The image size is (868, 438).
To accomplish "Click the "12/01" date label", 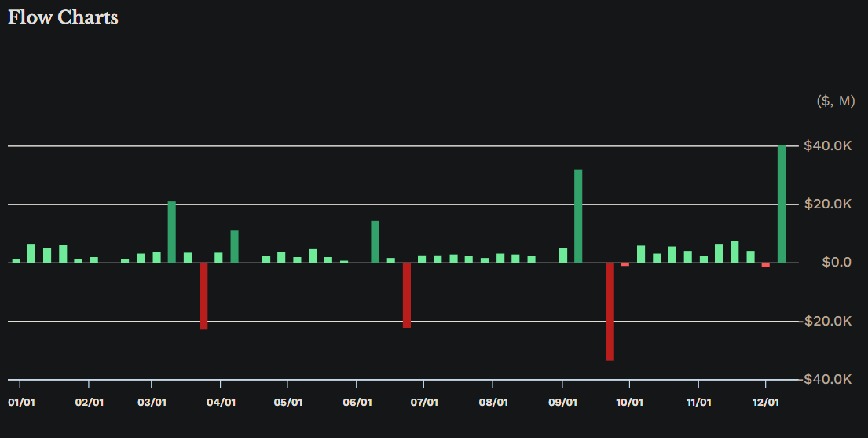I will [766, 403].
